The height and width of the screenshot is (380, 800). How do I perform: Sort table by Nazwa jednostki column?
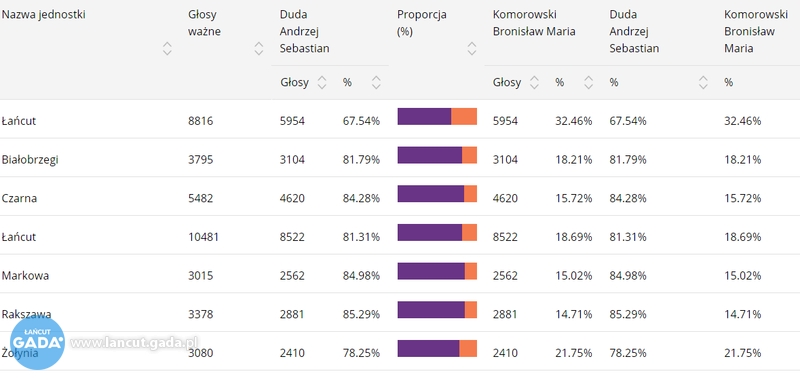(167, 49)
